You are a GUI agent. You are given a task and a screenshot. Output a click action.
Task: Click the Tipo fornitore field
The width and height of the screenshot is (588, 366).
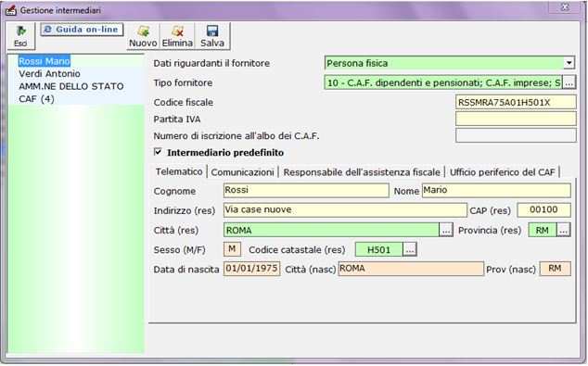(443, 82)
